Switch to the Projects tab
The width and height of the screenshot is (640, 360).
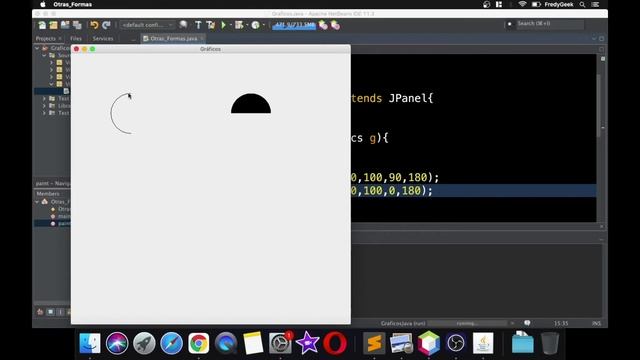tap(46, 38)
